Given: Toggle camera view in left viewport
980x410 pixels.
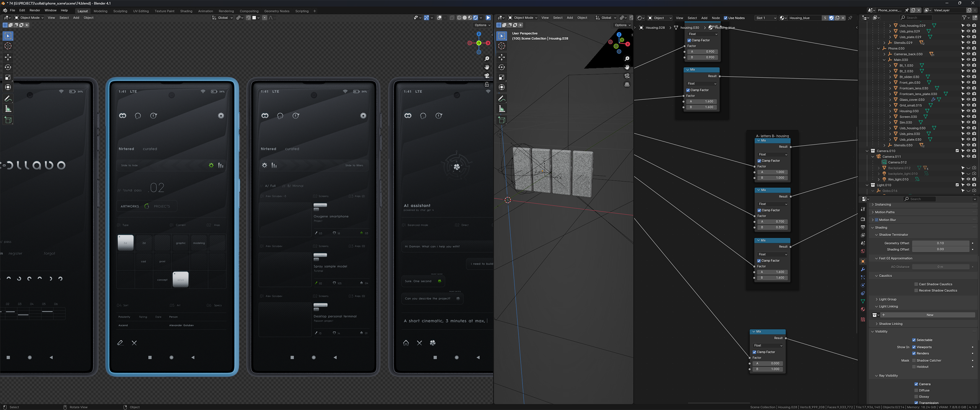Looking at the screenshot, I should [487, 76].
